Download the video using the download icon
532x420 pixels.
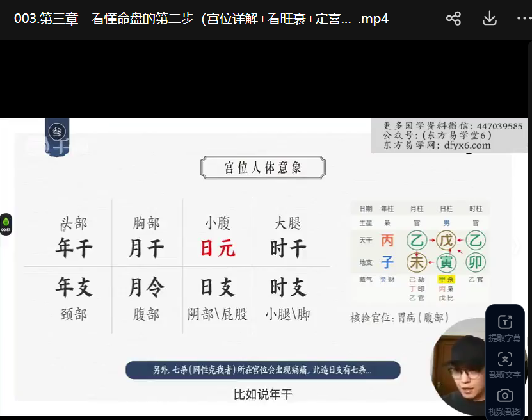click(489, 19)
